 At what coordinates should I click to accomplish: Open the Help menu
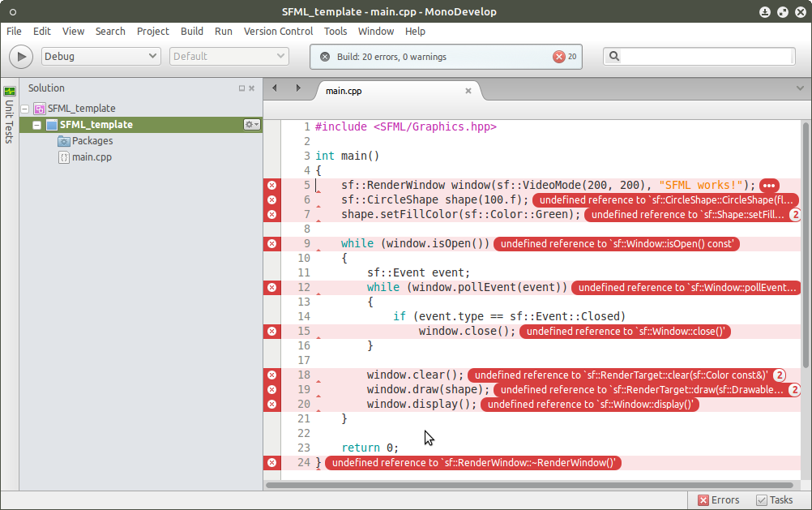[x=415, y=31]
